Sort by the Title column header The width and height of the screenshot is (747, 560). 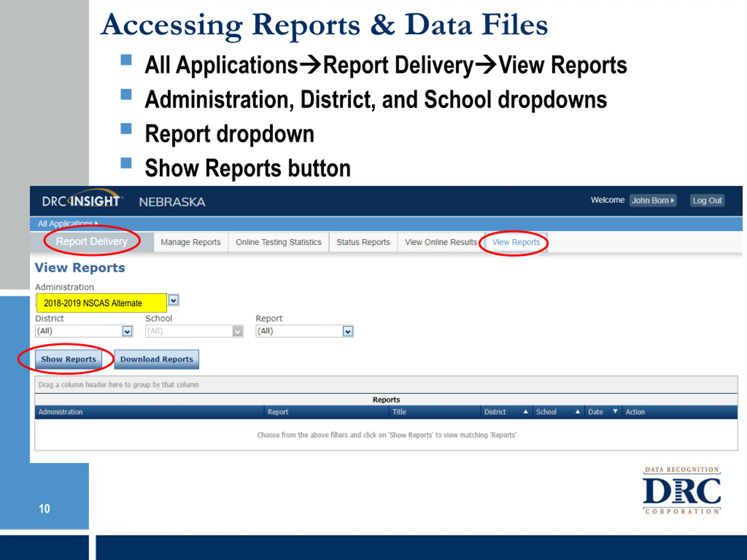coord(434,412)
